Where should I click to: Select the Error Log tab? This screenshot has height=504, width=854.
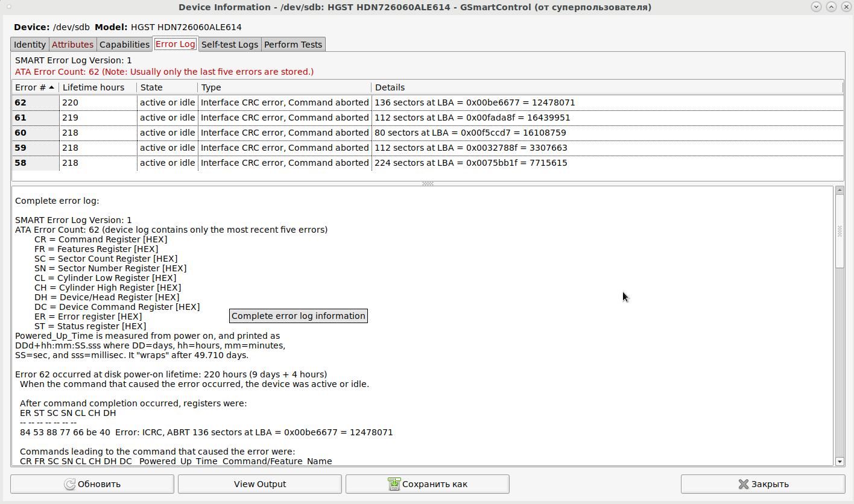click(x=175, y=44)
